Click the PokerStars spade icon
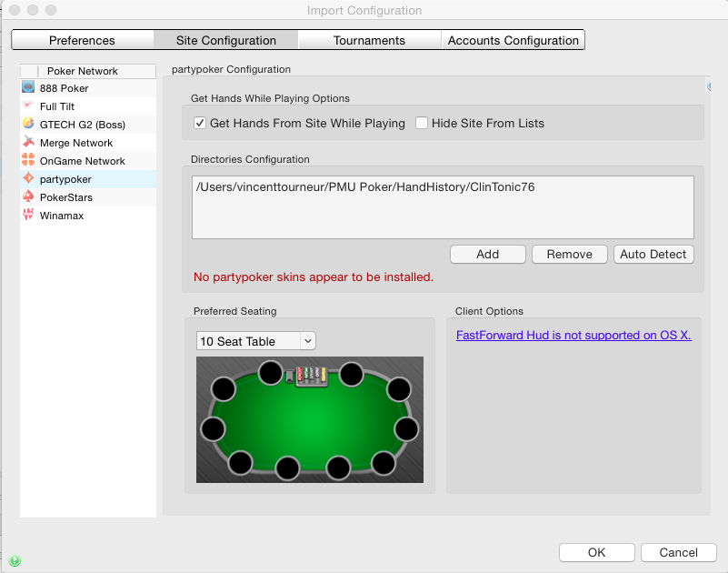728x573 pixels. click(x=28, y=196)
